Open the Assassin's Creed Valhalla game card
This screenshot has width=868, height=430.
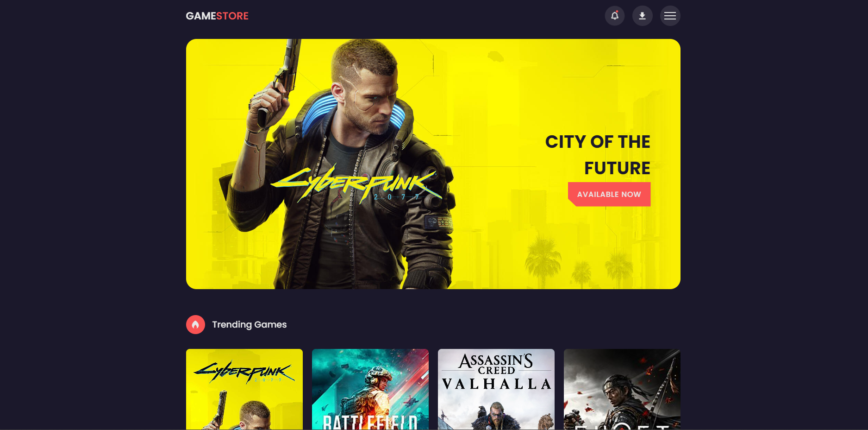pos(496,389)
